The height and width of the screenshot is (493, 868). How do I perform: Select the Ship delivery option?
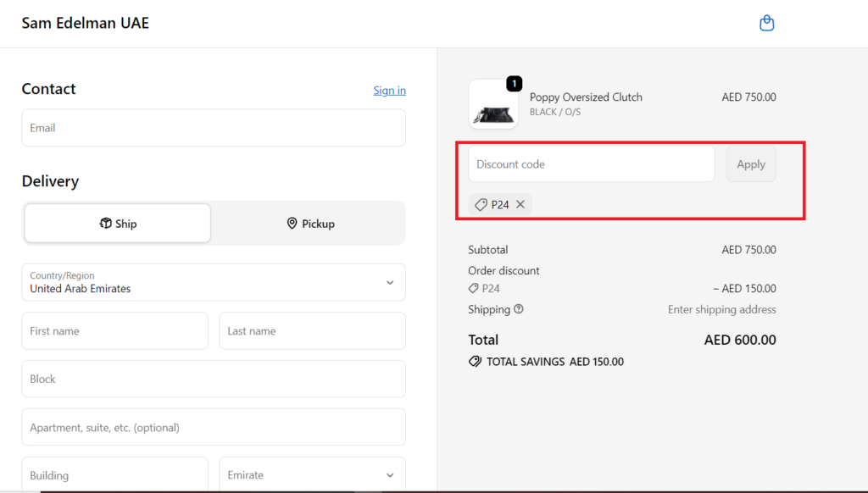coord(117,224)
